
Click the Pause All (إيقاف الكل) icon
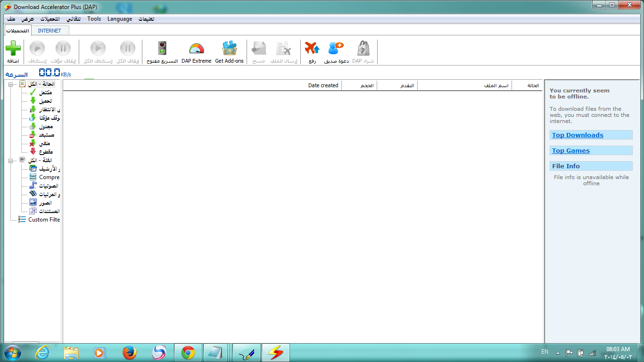point(128,48)
